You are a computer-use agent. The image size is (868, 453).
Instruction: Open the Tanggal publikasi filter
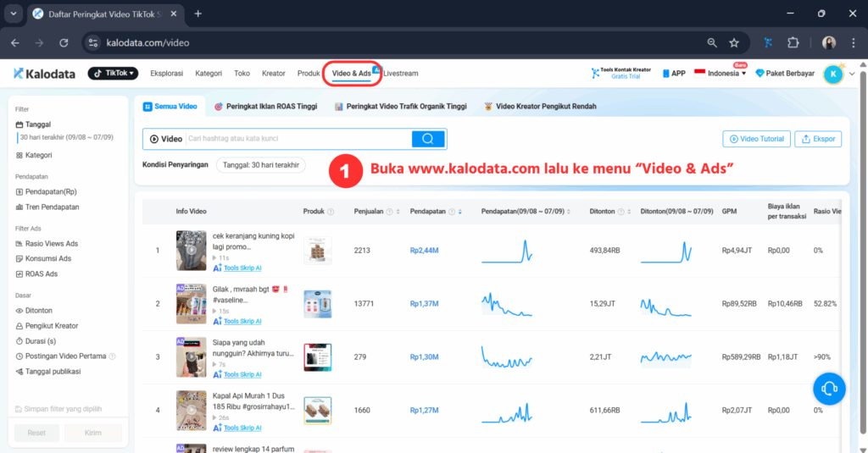click(x=47, y=372)
